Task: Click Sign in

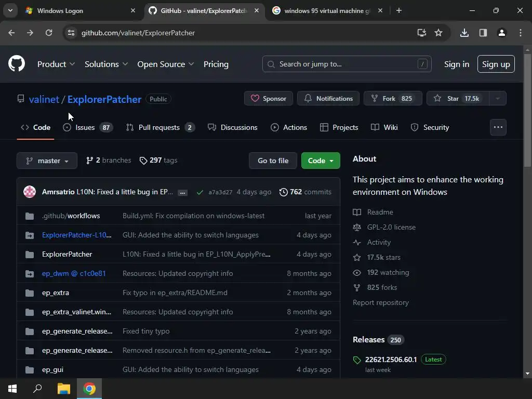Action: tap(457, 64)
